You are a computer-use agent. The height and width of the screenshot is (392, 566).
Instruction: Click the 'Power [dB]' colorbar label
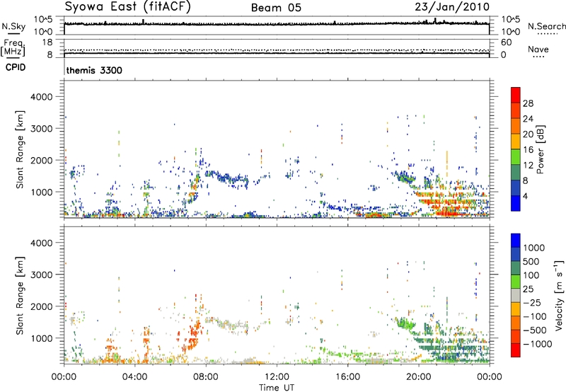[541, 149]
